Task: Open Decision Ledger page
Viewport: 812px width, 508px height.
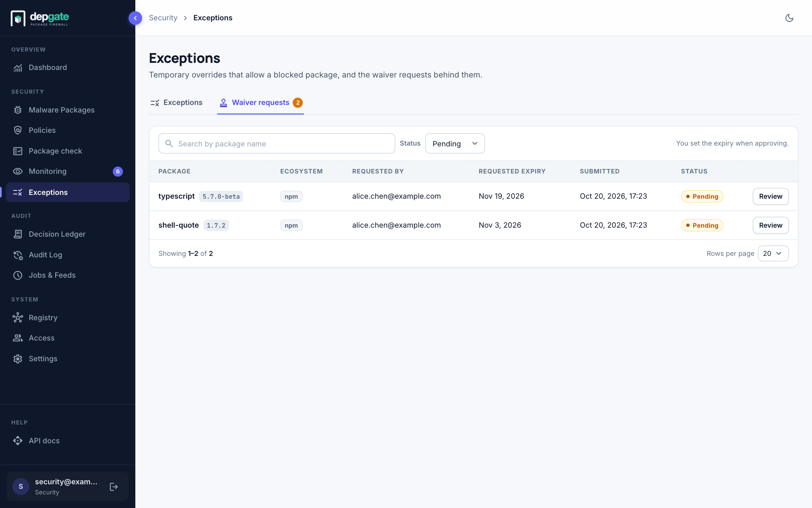Action: (x=68, y=234)
